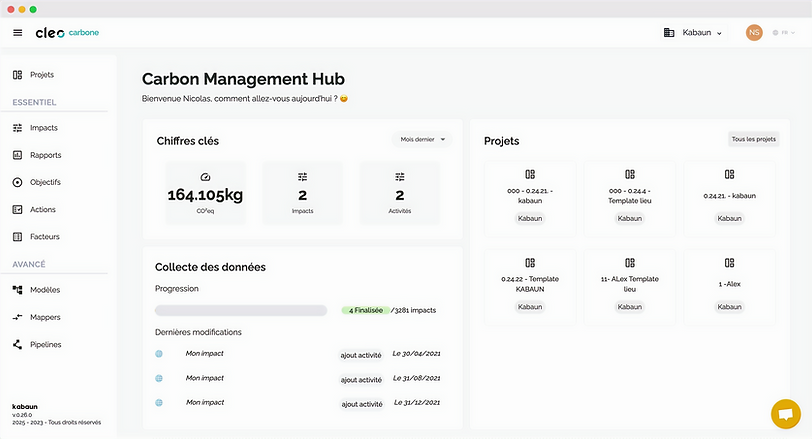Click Kabaun tag on 0.24.21. - kabaun card
812x439 pixels.
pyautogui.click(x=729, y=218)
